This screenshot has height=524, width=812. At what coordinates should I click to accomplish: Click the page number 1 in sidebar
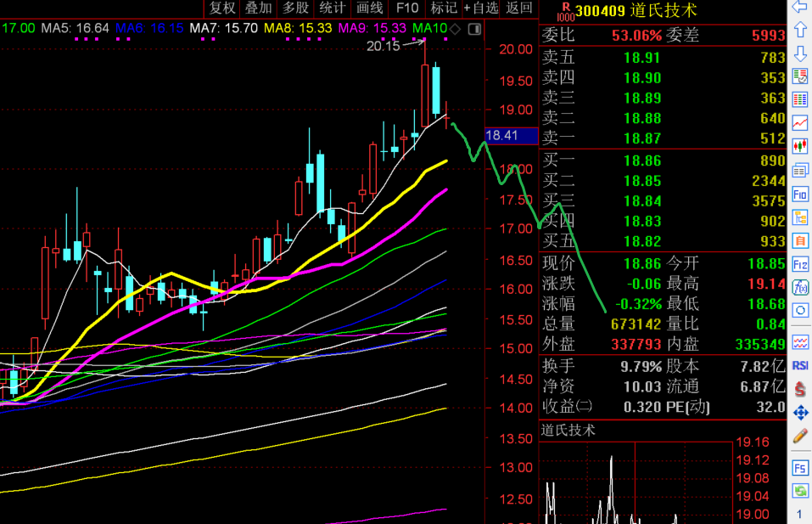(799, 515)
